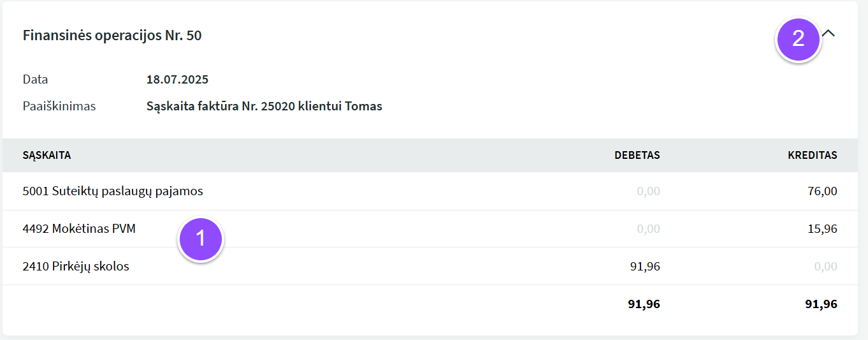Image resolution: width=868 pixels, height=340 pixels.
Task: Collapse the Finansinės operacijos panel chevron
Action: coord(828,33)
